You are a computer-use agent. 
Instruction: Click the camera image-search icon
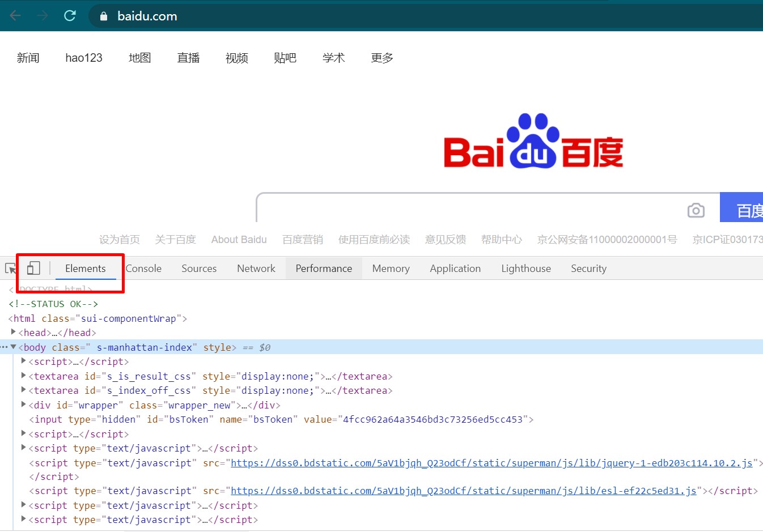pos(696,210)
